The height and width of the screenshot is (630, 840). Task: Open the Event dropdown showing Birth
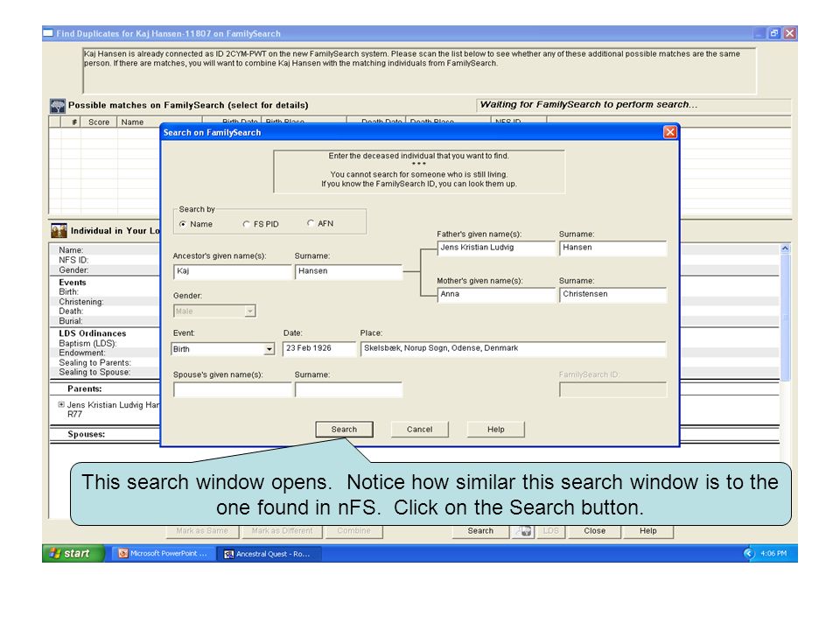pos(223,349)
